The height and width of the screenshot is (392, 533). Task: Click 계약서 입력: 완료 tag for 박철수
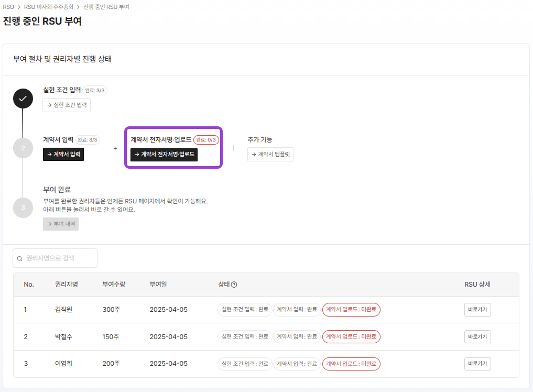click(x=297, y=336)
